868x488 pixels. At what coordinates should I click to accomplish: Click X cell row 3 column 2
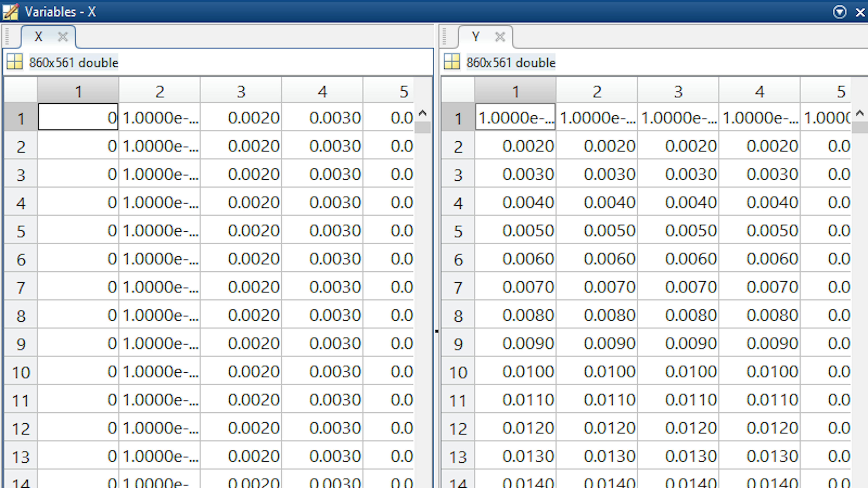160,174
